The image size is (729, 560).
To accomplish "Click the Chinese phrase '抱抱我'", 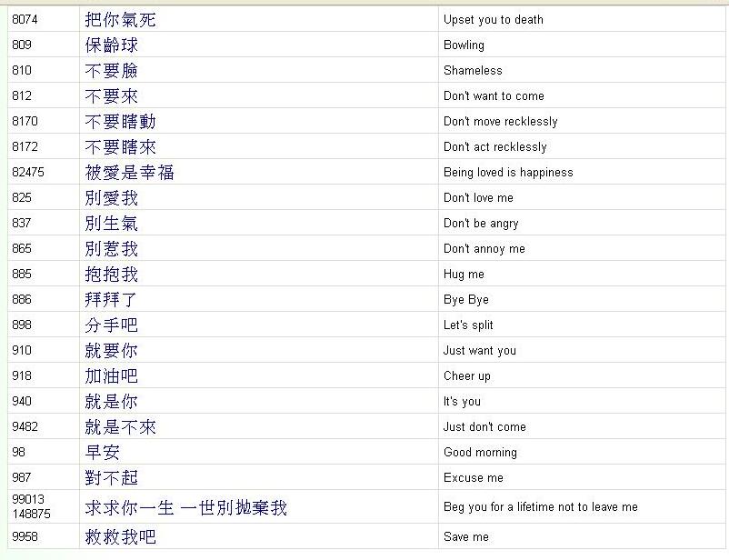I will 112,275.
